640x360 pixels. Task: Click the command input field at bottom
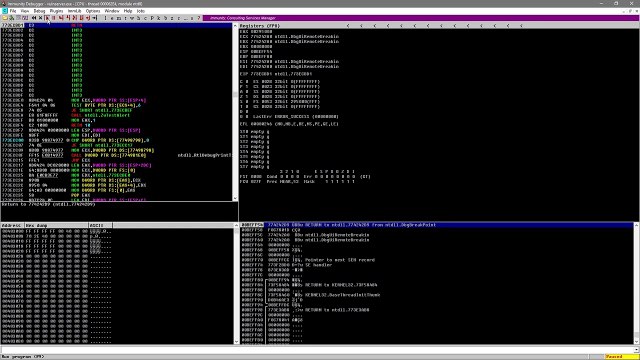tap(318, 350)
